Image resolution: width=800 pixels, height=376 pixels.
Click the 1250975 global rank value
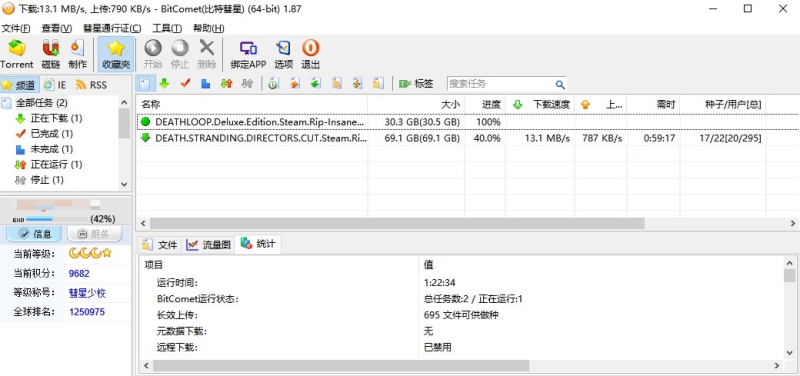87,312
